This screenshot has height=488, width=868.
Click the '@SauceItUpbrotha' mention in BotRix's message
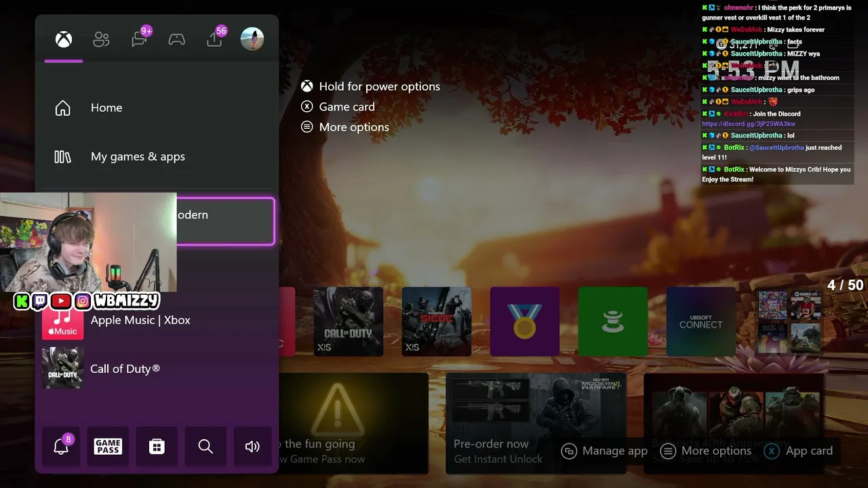tap(776, 148)
